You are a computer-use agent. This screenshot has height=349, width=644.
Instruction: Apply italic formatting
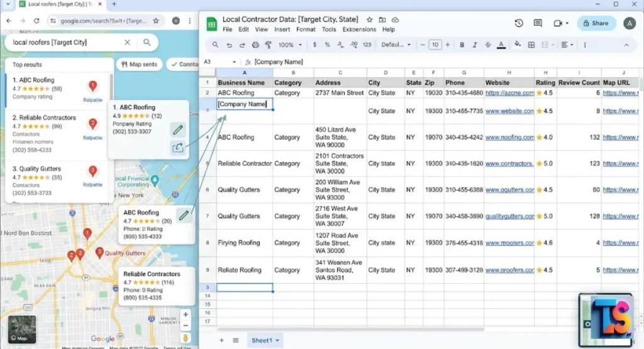pyautogui.click(x=475, y=45)
